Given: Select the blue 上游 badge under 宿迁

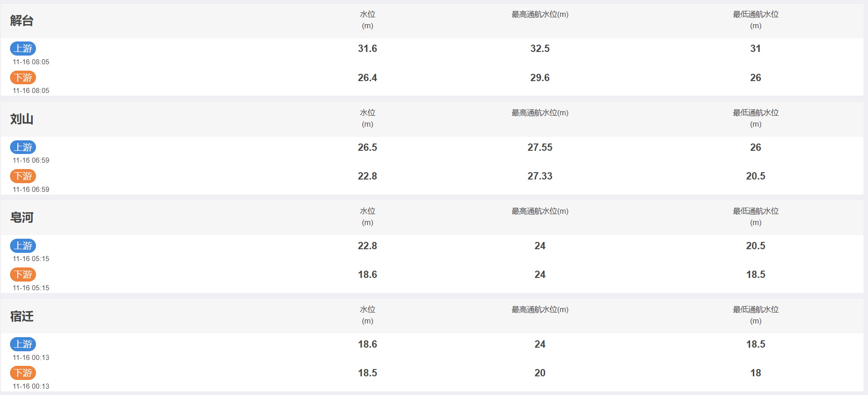Looking at the screenshot, I should click(x=23, y=344).
